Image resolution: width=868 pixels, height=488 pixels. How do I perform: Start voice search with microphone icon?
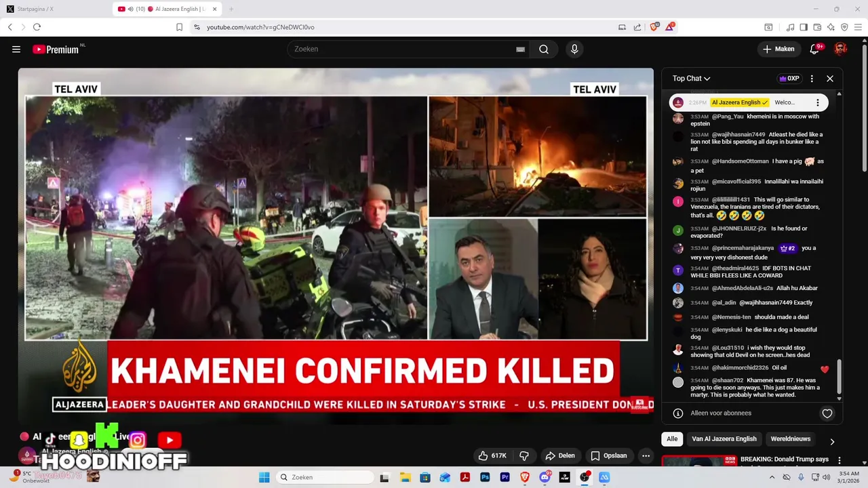point(574,49)
